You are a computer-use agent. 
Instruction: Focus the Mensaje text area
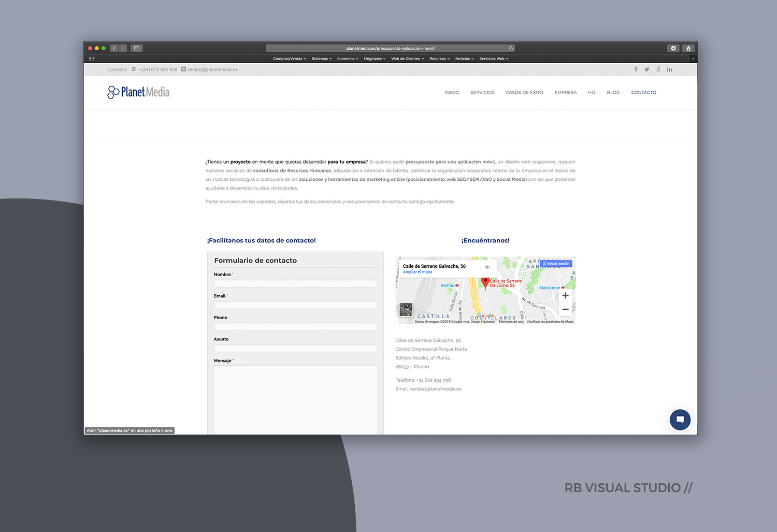coord(295,399)
